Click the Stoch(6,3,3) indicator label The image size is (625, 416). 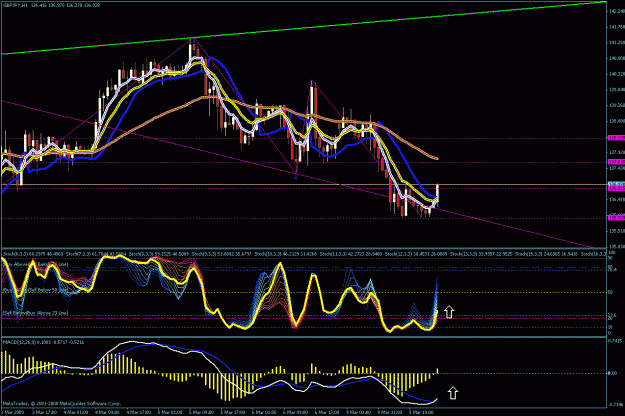pos(14,254)
